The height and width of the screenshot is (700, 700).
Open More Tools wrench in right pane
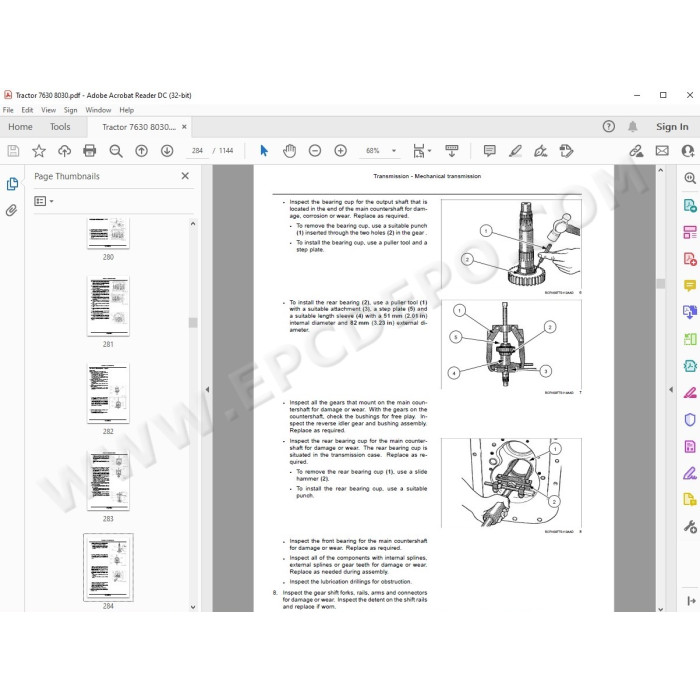690,527
